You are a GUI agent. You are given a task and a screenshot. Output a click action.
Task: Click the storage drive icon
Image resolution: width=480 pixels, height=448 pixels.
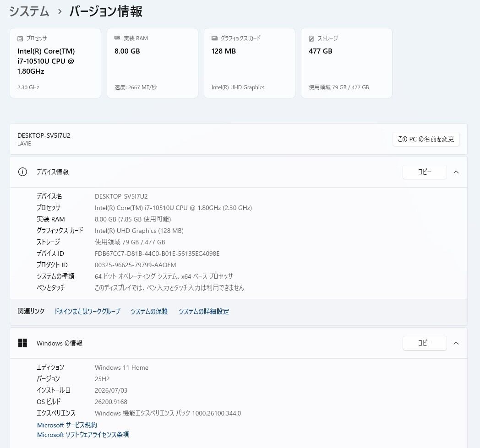pos(311,38)
